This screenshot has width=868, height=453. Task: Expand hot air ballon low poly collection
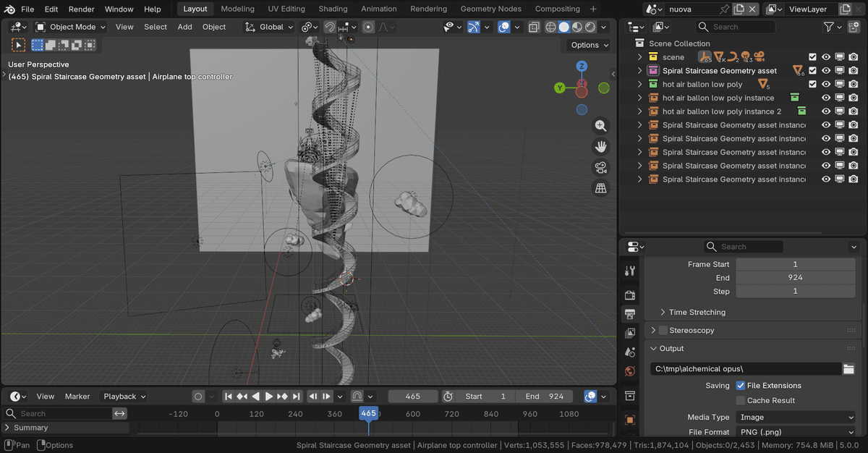pos(639,85)
